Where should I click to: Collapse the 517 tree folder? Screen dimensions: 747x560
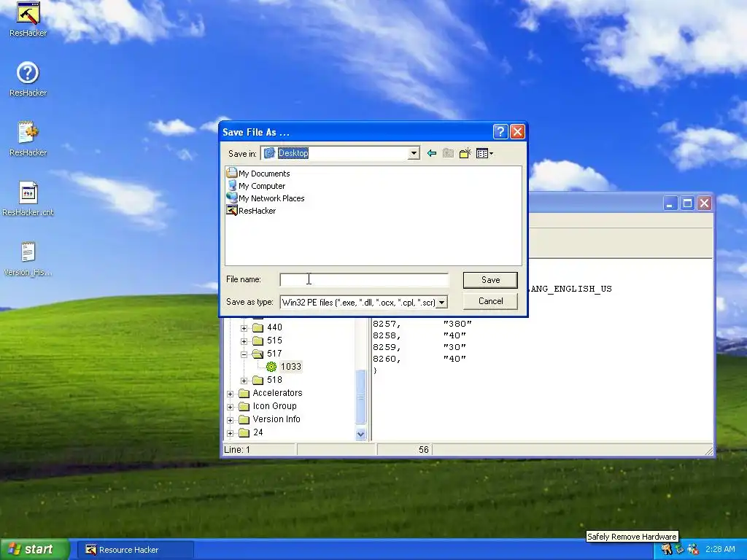244,354
